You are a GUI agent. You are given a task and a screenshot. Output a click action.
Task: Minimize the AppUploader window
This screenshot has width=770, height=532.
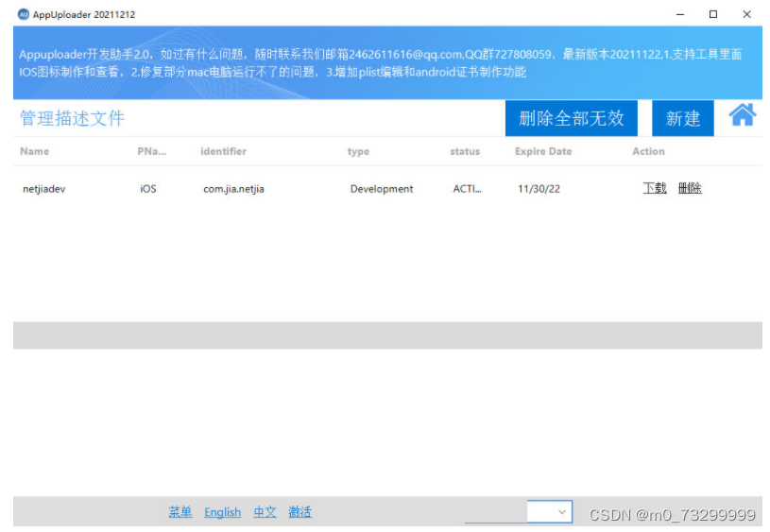(680, 14)
